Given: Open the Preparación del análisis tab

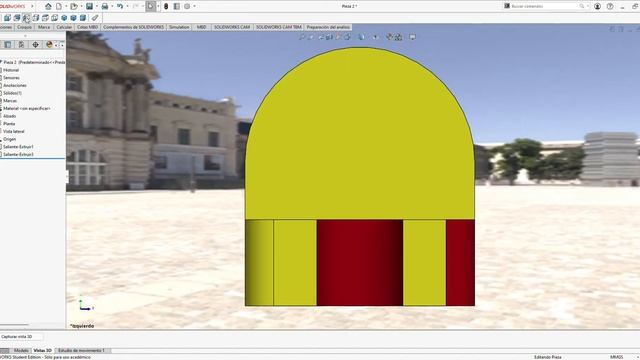Looking at the screenshot, I should [328, 27].
